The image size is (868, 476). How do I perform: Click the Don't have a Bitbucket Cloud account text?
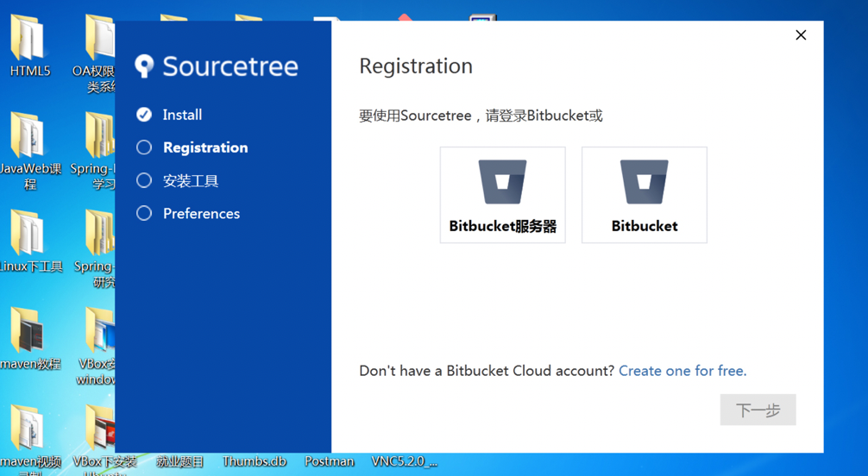click(x=487, y=370)
